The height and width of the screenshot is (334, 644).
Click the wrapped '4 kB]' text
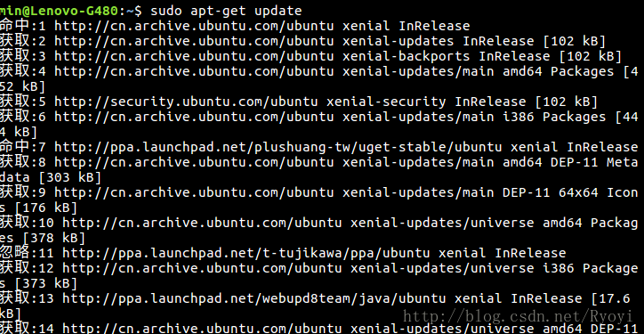tap(19, 132)
